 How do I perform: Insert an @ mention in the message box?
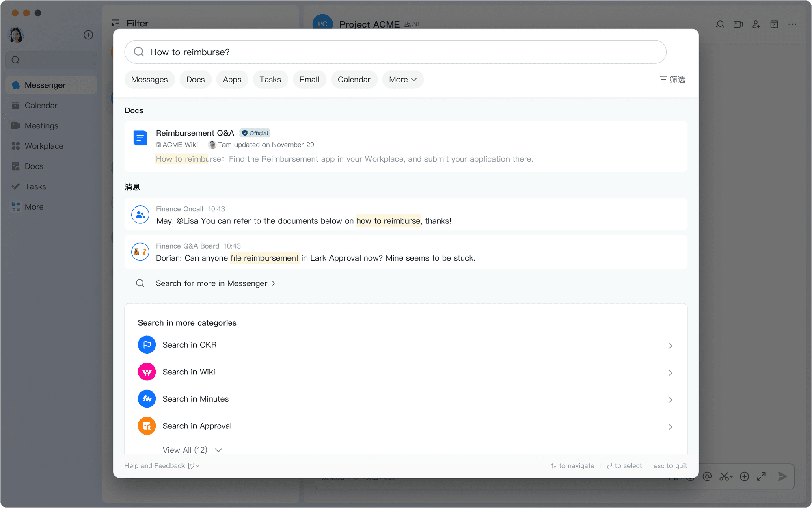point(707,477)
